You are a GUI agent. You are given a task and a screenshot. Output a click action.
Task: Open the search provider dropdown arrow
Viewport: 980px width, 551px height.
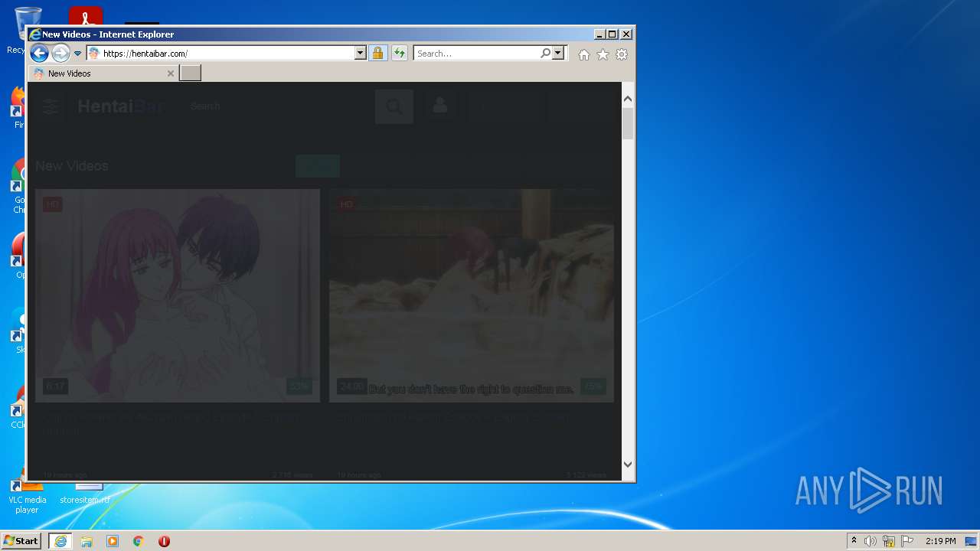(x=558, y=54)
